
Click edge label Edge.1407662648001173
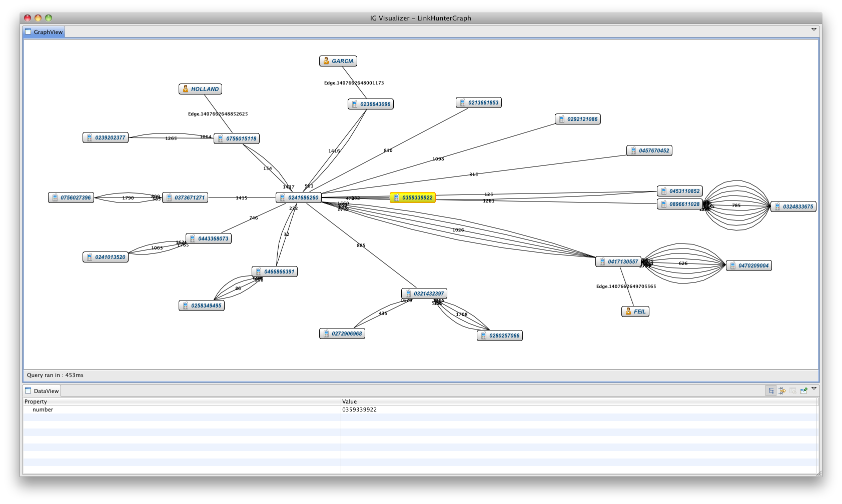(354, 83)
